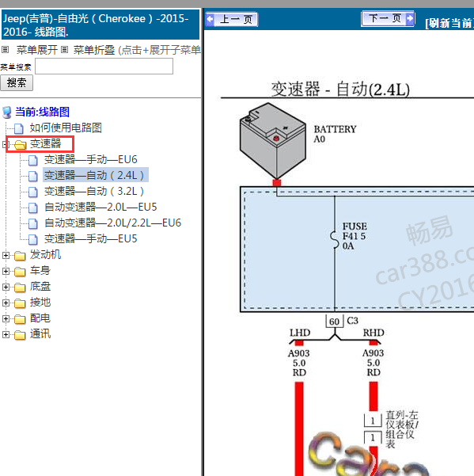The width and height of the screenshot is (474, 476).
Task: Click the 下一页 next page button
Action: pyautogui.click(x=388, y=19)
